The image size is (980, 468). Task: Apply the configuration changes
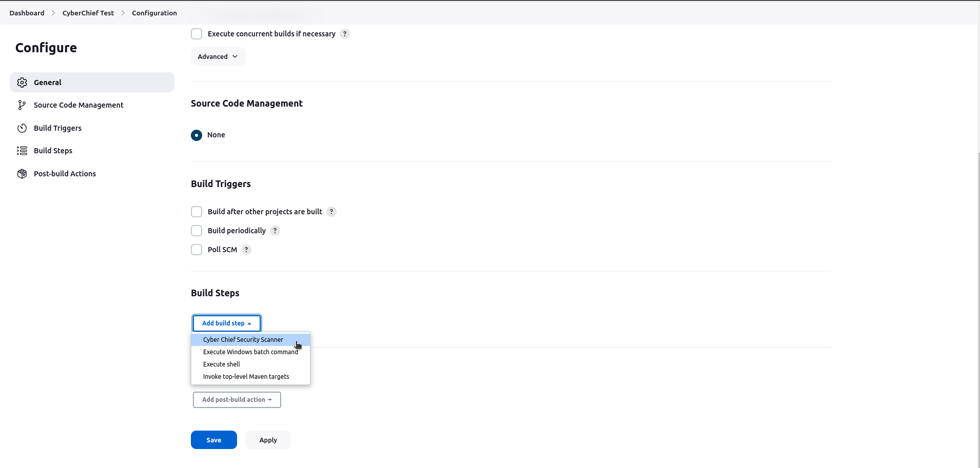[x=268, y=440]
